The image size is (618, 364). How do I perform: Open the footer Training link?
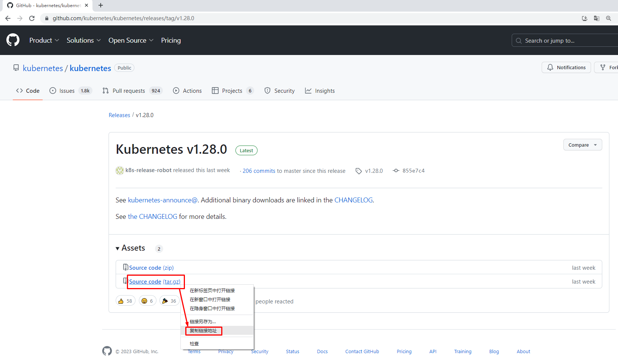[x=463, y=352]
